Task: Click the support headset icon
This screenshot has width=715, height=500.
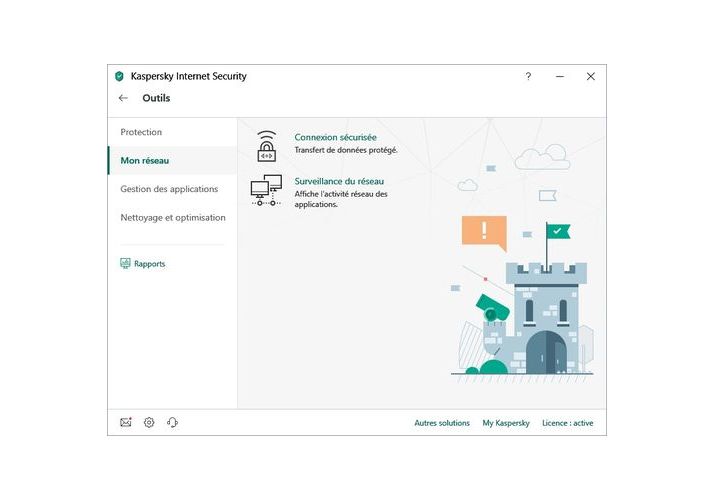Action: [x=172, y=423]
